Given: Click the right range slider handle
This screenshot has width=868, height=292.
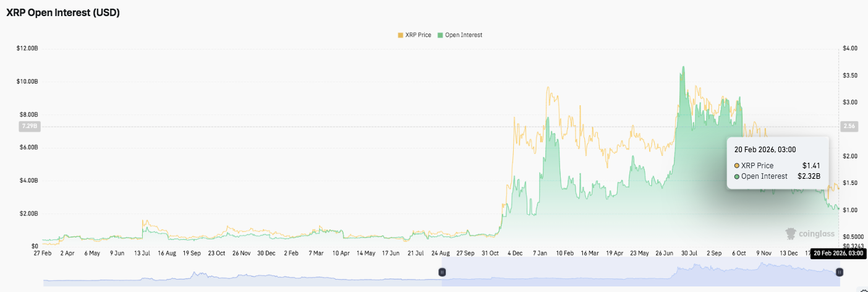Looking at the screenshot, I should (x=839, y=272).
